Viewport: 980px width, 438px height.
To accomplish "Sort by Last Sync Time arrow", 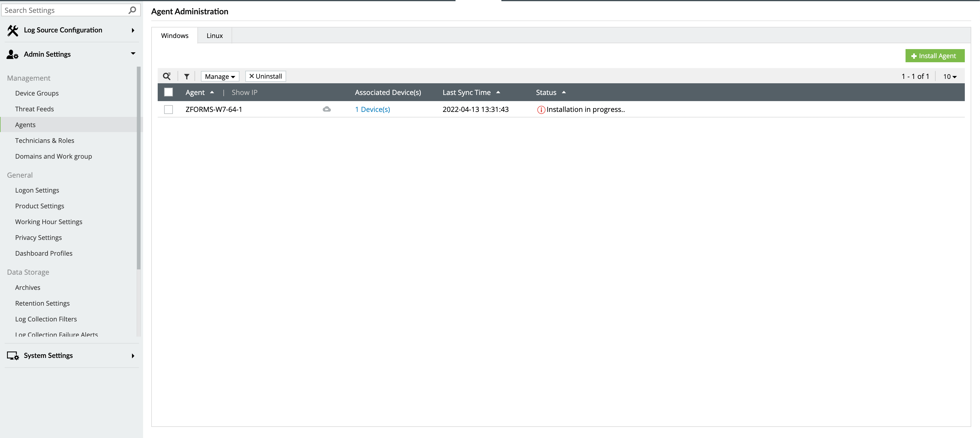I will pos(498,92).
